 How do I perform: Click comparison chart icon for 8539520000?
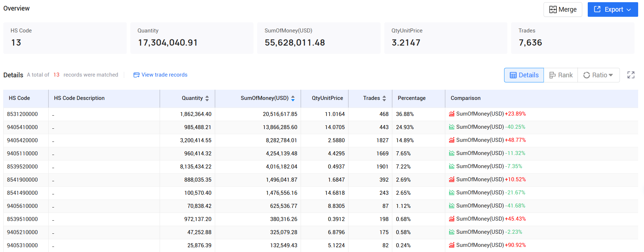pos(452,166)
